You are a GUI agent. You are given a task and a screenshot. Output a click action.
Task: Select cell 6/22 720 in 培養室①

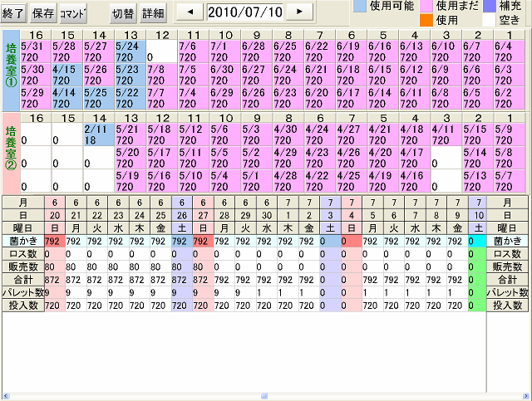[319, 51]
